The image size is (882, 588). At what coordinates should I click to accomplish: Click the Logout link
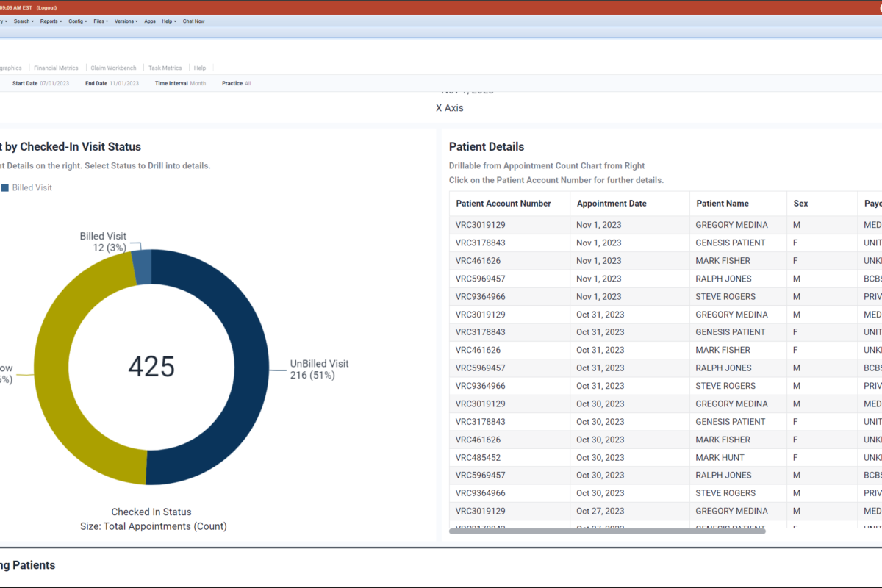(x=46, y=7)
